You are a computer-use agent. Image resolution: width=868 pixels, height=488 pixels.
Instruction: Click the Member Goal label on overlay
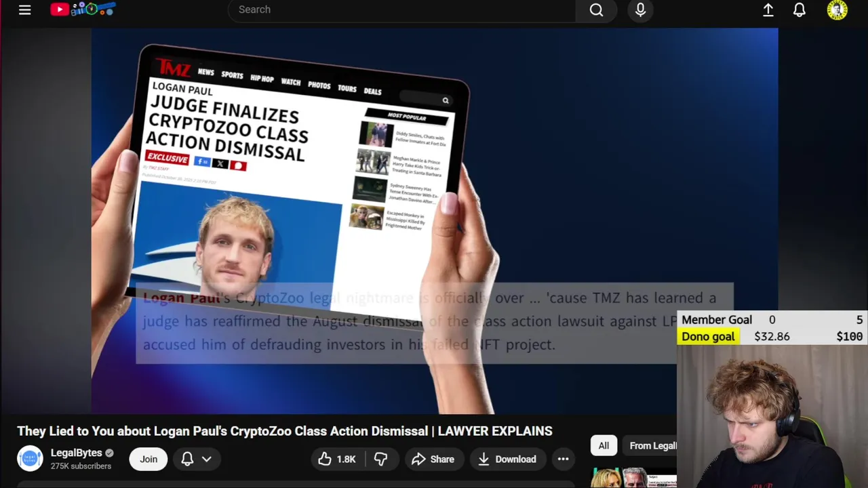pyautogui.click(x=717, y=320)
